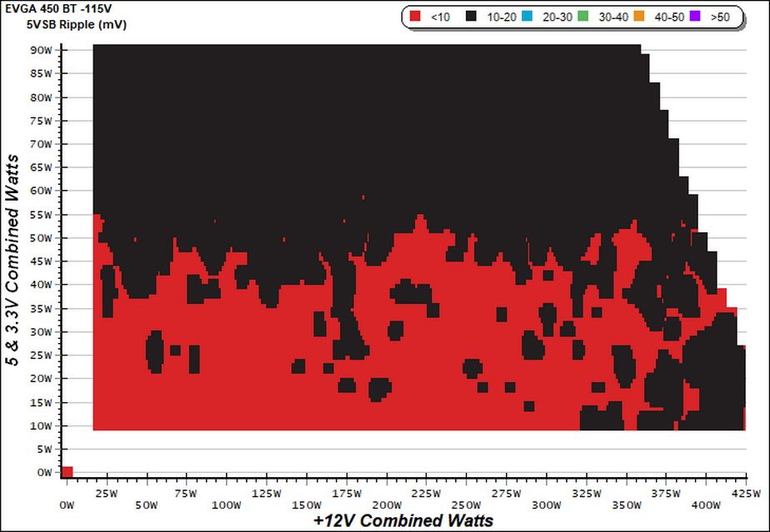Screen dimensions: 770x532
Task: Click the red square at 0W origin
Action: 67,472
